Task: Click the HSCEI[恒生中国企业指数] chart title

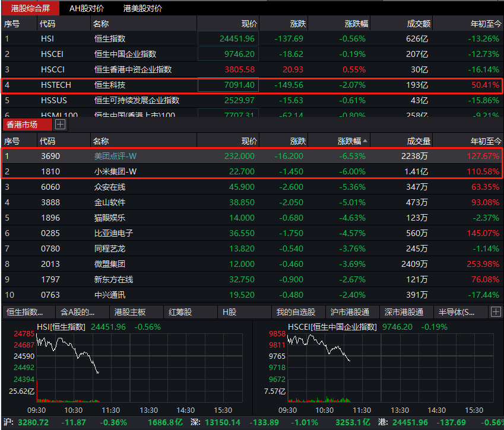Action: pyautogui.click(x=332, y=327)
